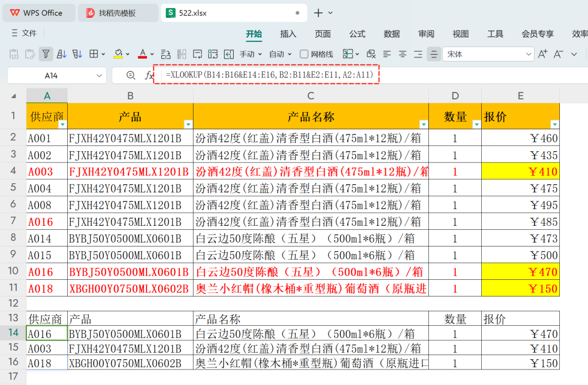Screen dimensions: 588x385
Task: Switch to the WPS Office home tab
Action: tap(38, 13)
